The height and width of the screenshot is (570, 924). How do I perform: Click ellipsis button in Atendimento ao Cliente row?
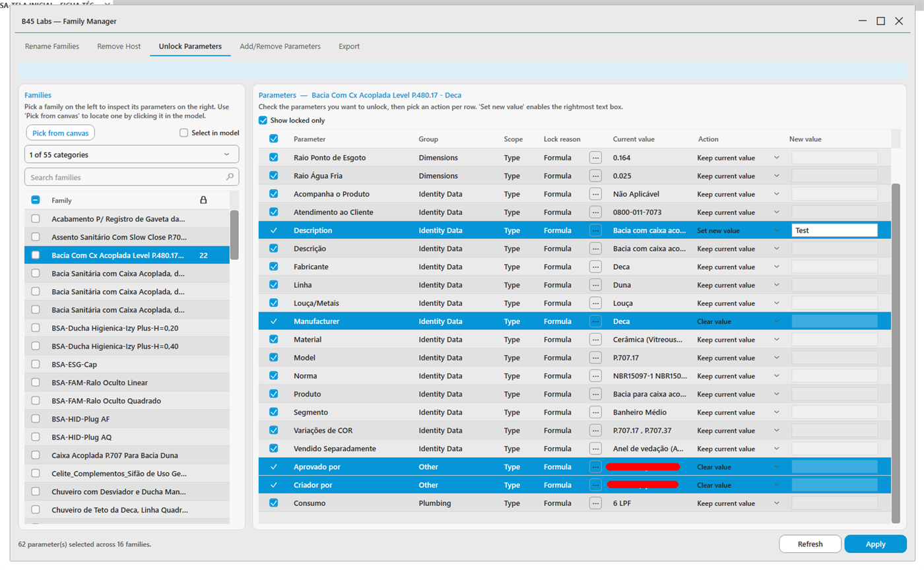[x=596, y=212]
